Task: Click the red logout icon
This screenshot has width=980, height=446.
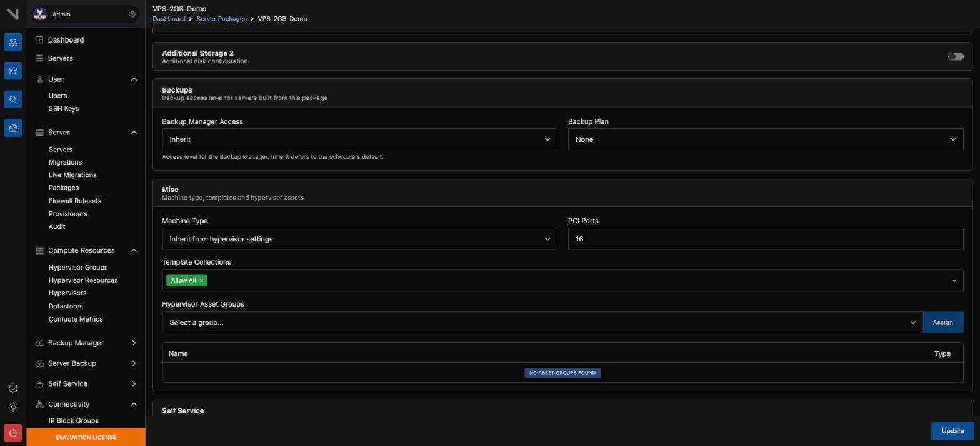Action: pos(13,433)
